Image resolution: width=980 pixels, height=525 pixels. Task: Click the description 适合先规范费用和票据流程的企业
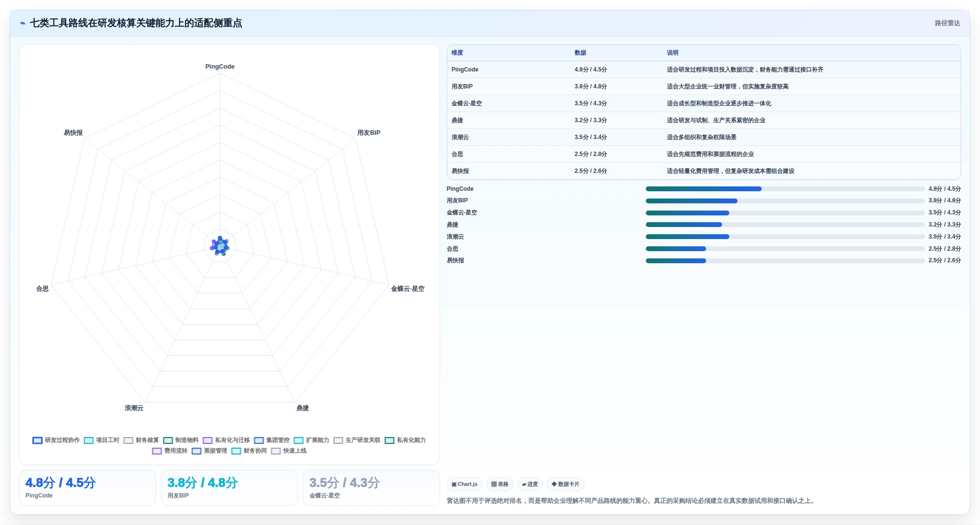(710, 154)
